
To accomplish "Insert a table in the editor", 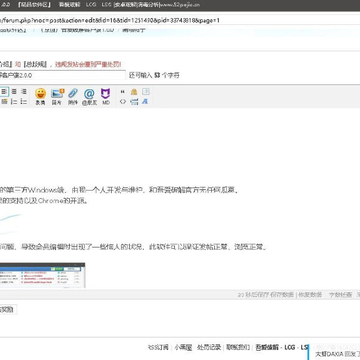I will (x=4, y=102).
